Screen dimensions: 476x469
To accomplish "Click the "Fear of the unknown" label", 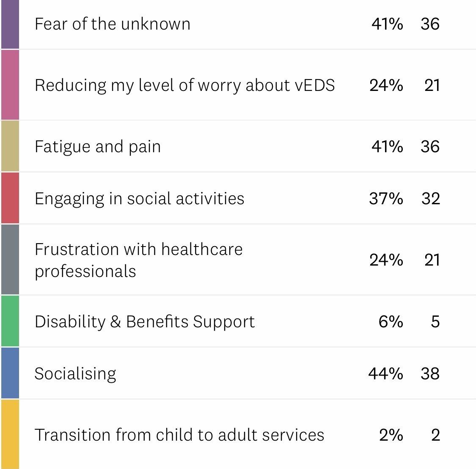I will click(x=113, y=24).
